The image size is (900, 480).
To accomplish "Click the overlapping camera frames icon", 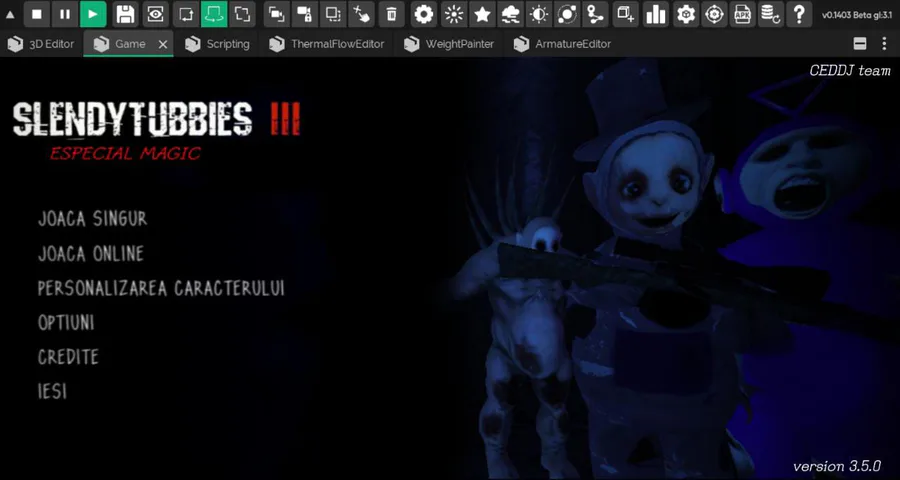I will 277,14.
